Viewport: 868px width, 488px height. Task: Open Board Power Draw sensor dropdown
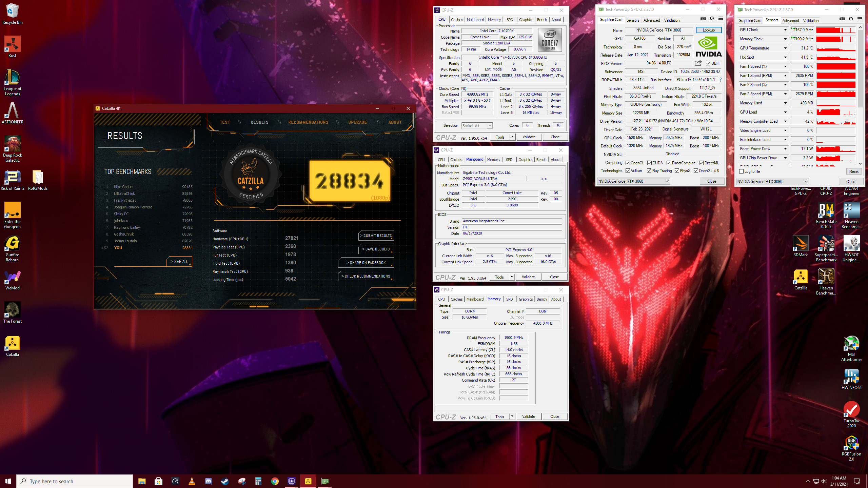[785, 149]
